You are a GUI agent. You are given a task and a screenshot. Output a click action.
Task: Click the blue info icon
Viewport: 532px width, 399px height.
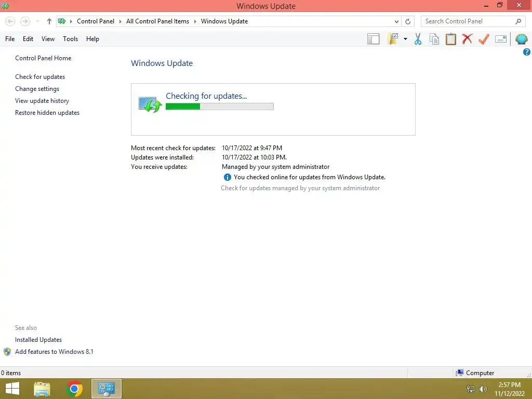click(x=227, y=177)
